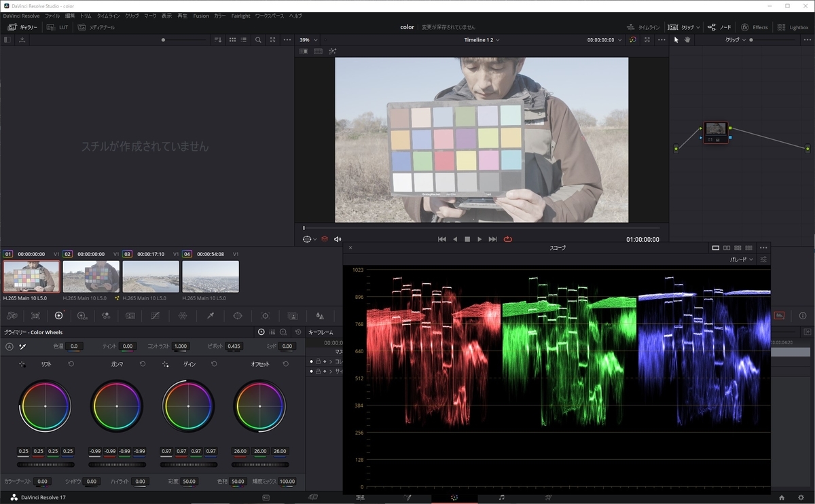Toggle auto balance (A) in Color Wheels
The width and height of the screenshot is (815, 504).
(x=10, y=346)
